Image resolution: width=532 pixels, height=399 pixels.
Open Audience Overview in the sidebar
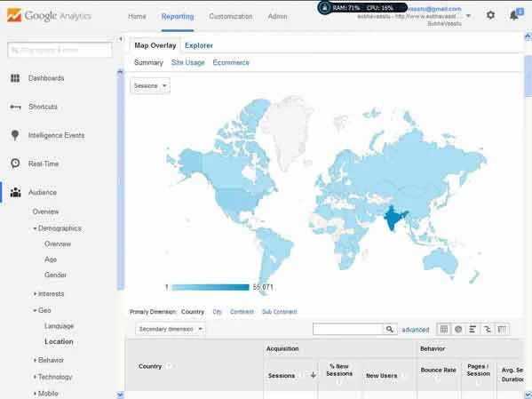coord(45,211)
